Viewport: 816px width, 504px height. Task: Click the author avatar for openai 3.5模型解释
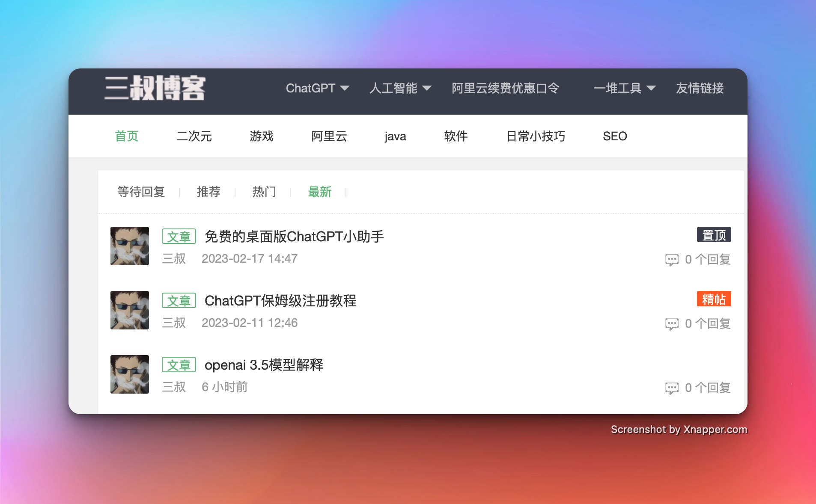point(130,374)
